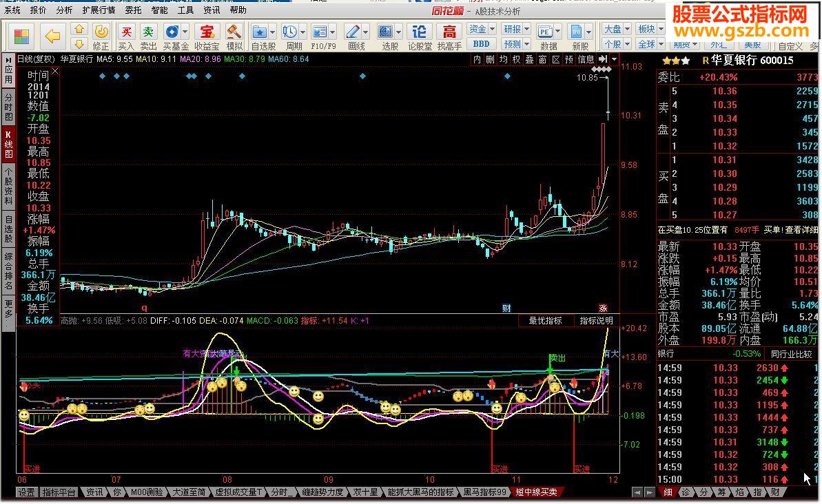
Task: Switch to 短中線买卖 indicator tab
Action: tap(536, 492)
